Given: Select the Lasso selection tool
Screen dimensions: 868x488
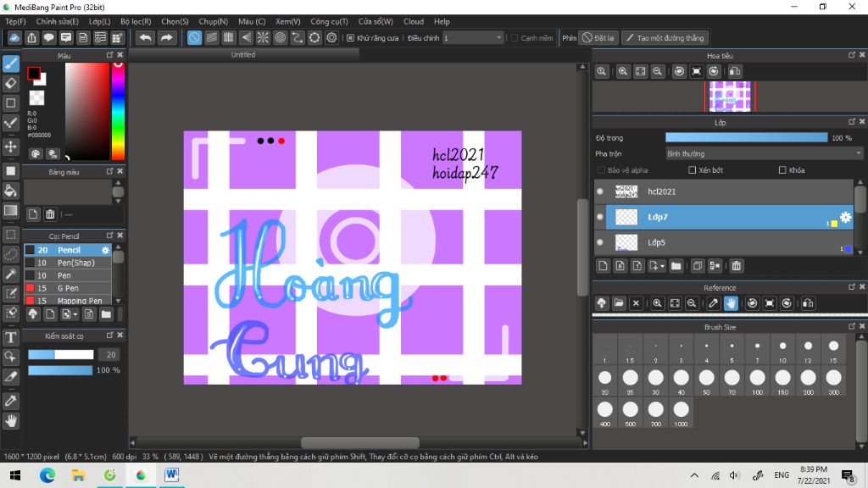Looking at the screenshot, I should 10,254.
